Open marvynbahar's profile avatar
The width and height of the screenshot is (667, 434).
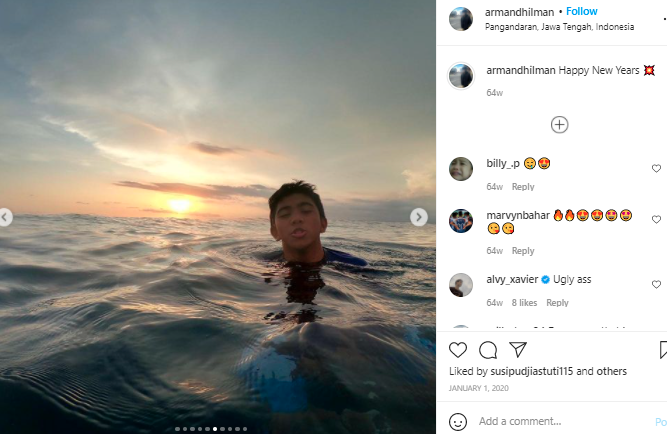pos(461,221)
